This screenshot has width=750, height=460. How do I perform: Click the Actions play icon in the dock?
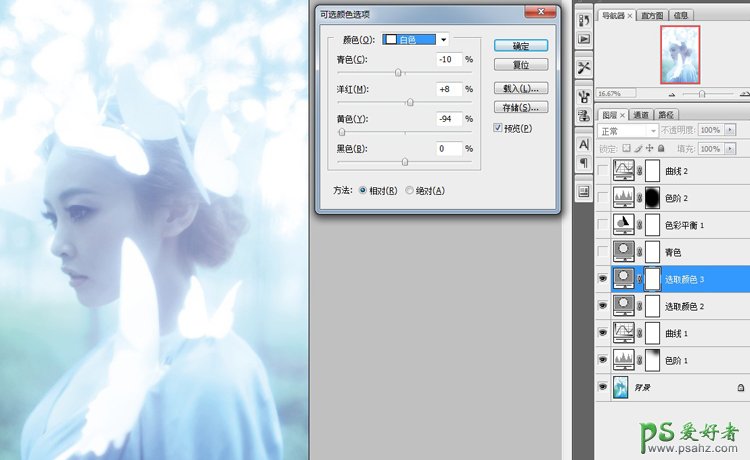(583, 39)
